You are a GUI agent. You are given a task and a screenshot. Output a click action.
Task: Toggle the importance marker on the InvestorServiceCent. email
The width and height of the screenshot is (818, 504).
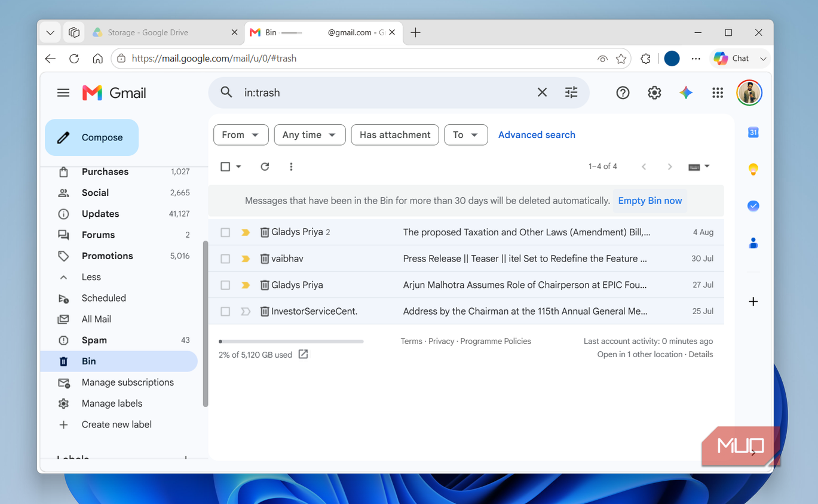point(246,311)
